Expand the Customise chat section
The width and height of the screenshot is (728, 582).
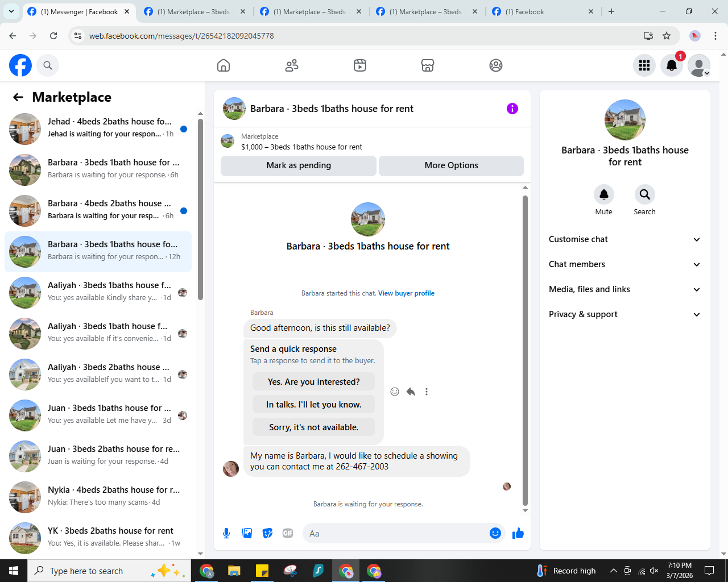coord(624,239)
